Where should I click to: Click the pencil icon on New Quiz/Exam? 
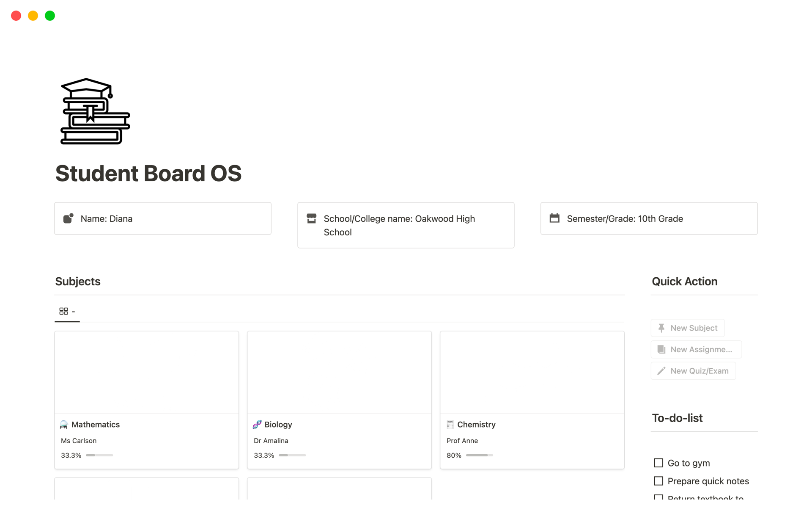661,370
